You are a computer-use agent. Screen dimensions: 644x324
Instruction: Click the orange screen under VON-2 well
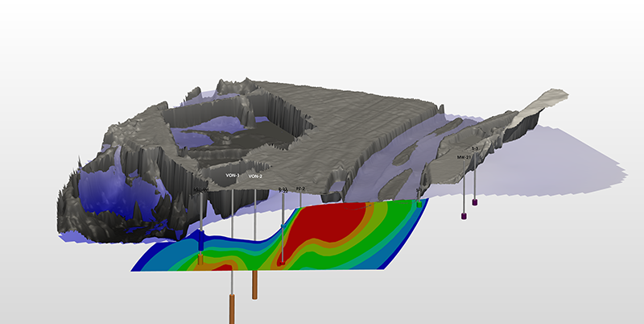(254, 285)
